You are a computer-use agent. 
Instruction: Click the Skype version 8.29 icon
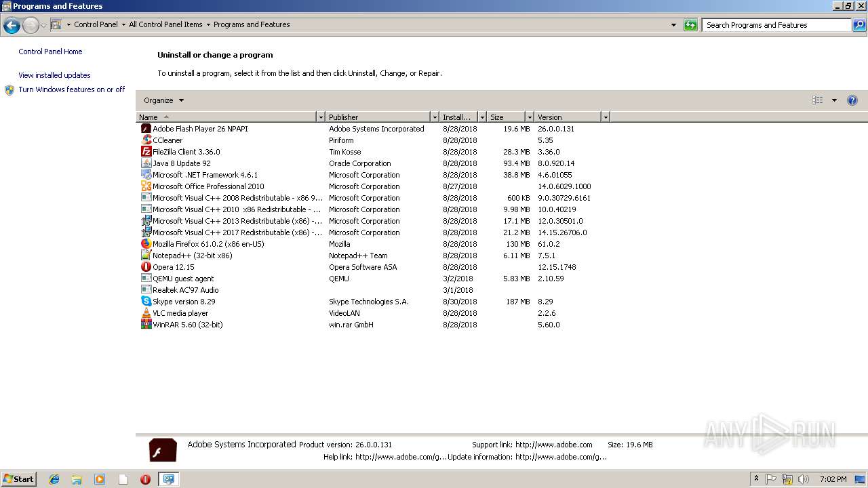pos(146,302)
